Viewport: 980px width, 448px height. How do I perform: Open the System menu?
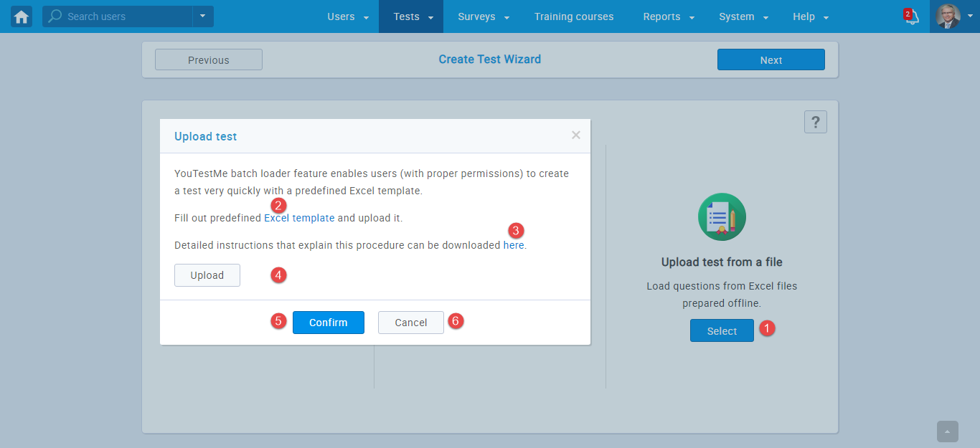click(x=743, y=16)
